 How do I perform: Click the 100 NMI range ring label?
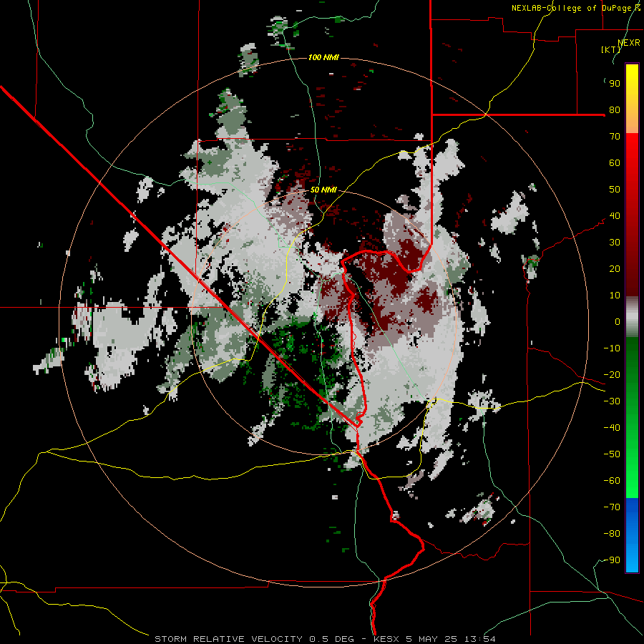[x=323, y=57]
